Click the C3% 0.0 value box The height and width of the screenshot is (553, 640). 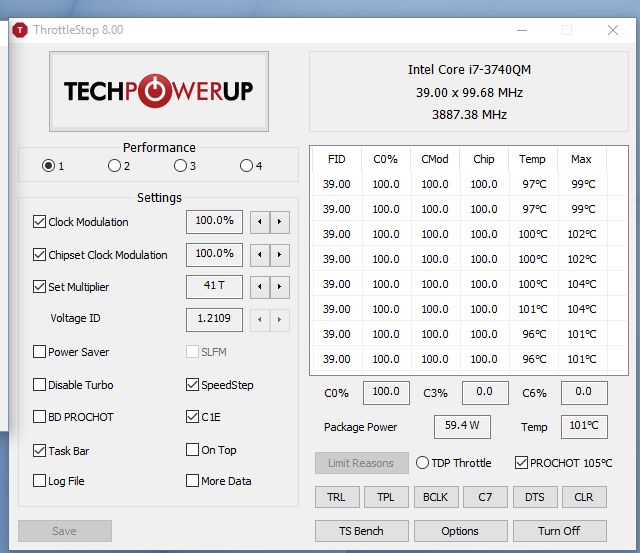coord(485,393)
